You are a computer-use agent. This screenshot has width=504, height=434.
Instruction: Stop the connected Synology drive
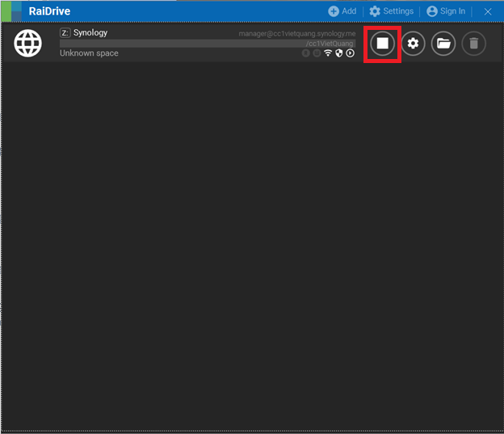pos(383,43)
